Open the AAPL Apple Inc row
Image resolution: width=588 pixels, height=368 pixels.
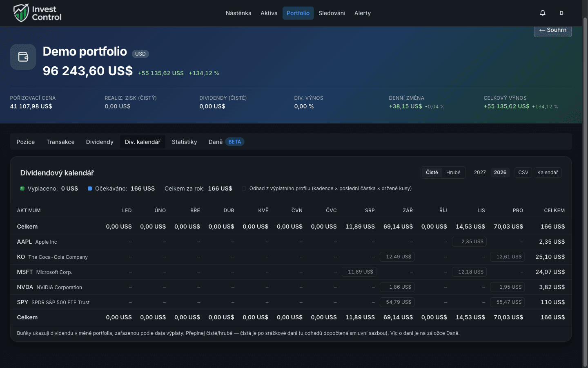(x=291, y=242)
